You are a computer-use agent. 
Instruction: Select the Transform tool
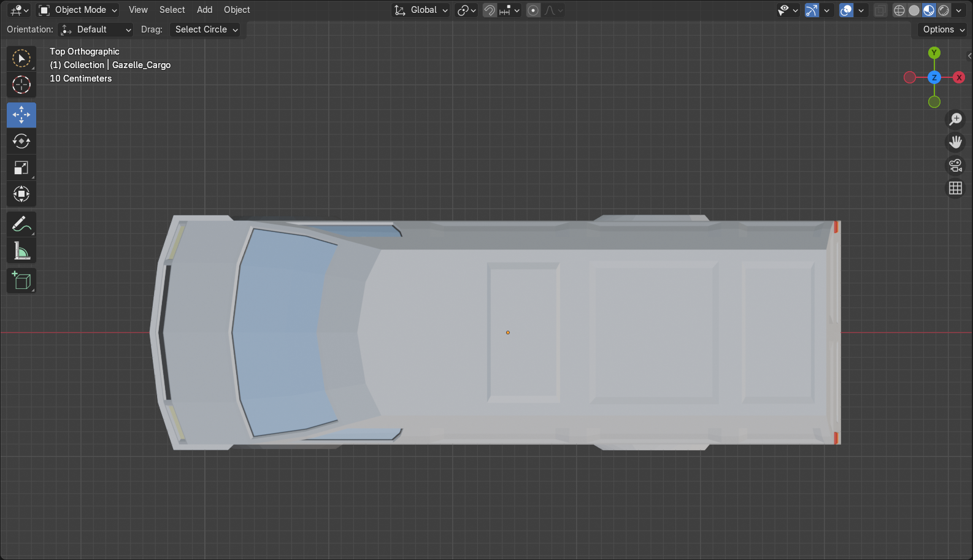(21, 194)
